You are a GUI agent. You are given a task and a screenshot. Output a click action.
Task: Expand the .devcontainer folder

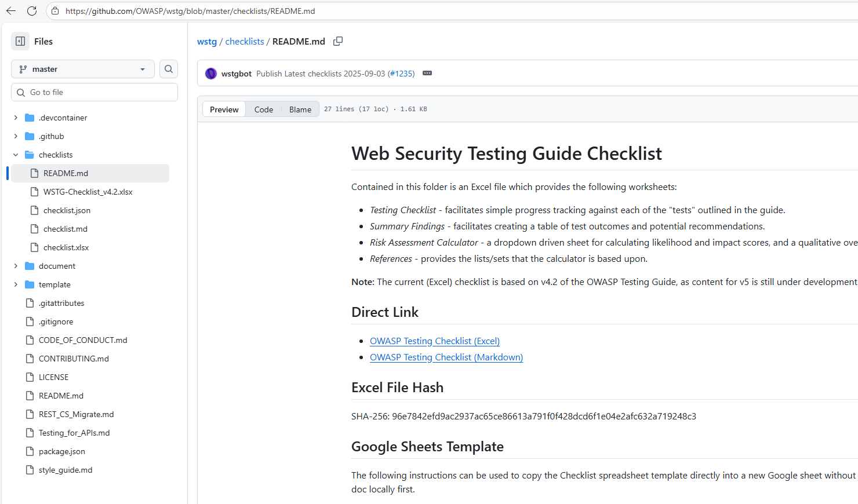(x=16, y=118)
